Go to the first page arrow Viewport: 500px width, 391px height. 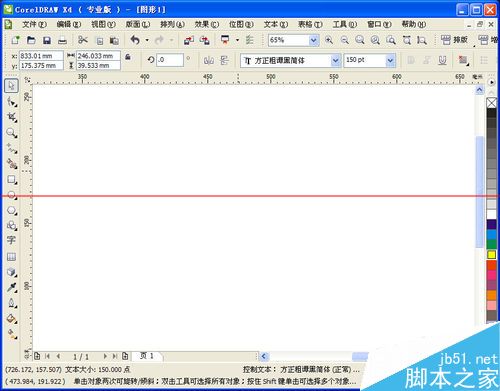click(x=47, y=356)
